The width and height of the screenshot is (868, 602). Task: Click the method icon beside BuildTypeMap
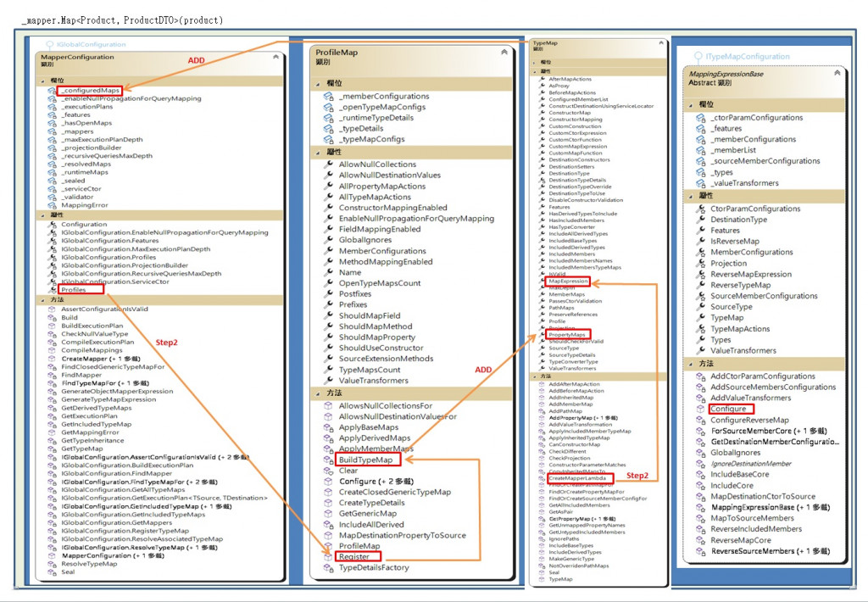[328, 460]
